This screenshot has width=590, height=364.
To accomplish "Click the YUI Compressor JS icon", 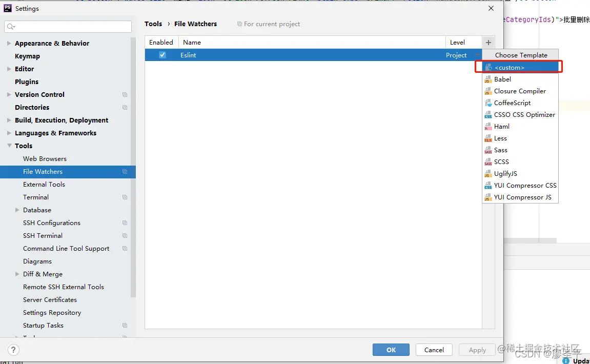I will point(488,197).
